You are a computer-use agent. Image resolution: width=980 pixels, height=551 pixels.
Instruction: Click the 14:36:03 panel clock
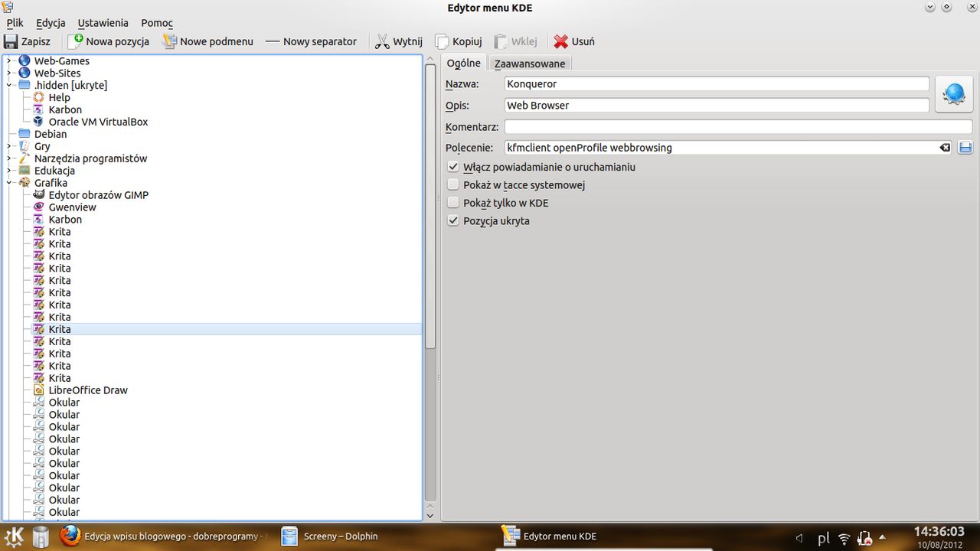pos(939,532)
